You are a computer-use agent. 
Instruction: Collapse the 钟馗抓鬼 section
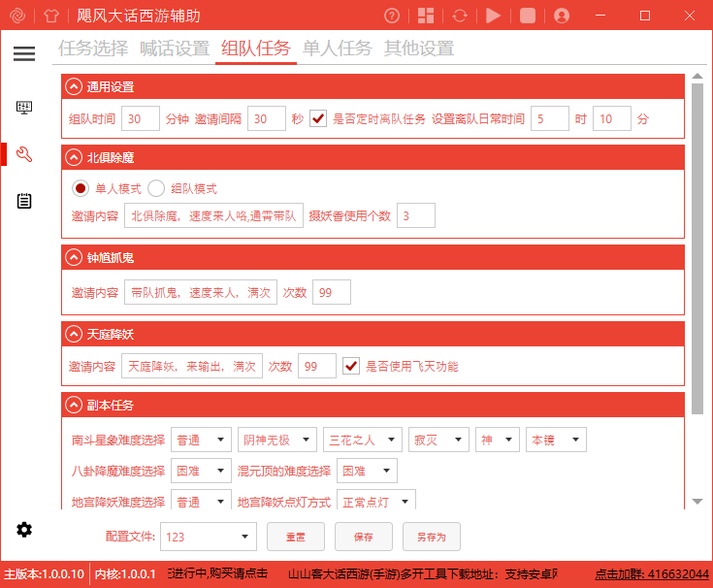point(73,257)
